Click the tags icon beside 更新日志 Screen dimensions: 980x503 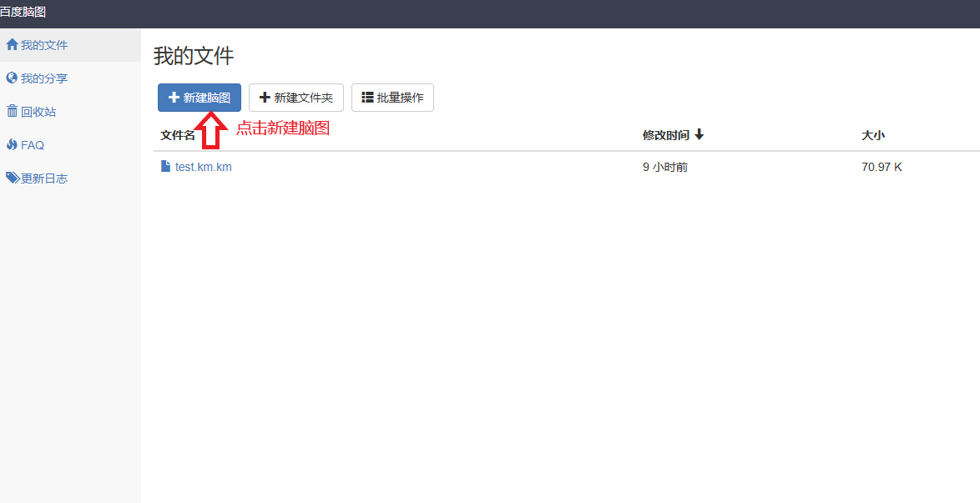(x=13, y=178)
